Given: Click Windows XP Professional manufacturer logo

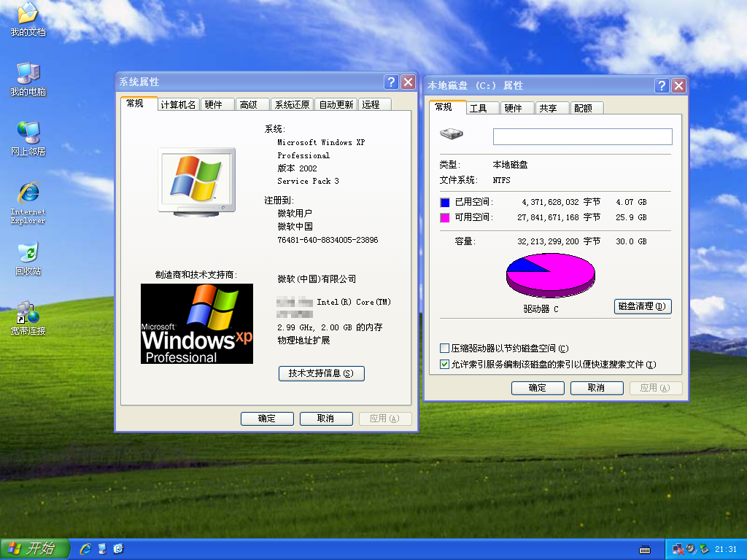Looking at the screenshot, I should (197, 324).
